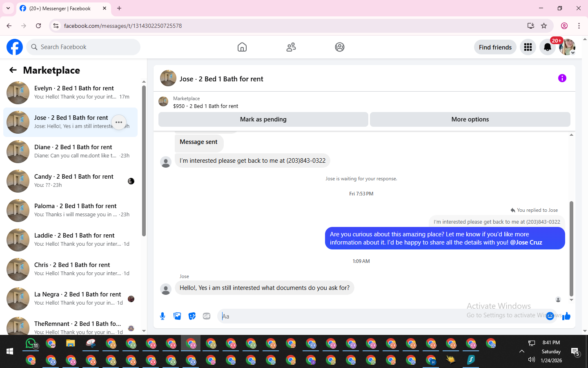
Task: Go to the Home feed icon
Action: (x=242, y=47)
